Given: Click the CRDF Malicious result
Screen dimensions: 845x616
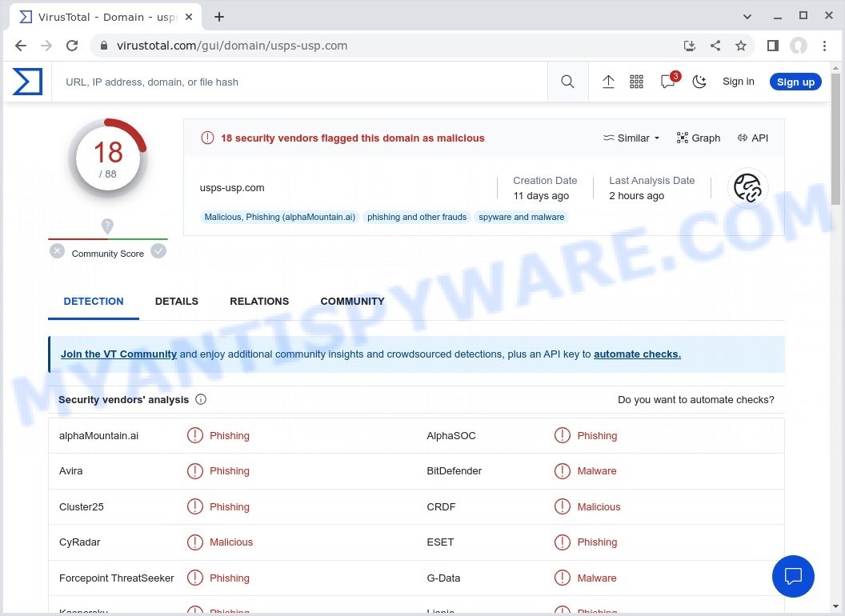Looking at the screenshot, I should tap(587, 507).
